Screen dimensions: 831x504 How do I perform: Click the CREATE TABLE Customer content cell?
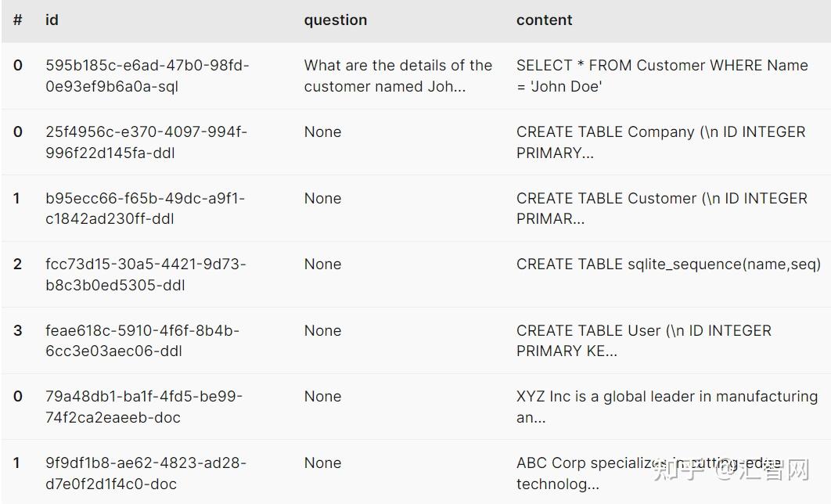pos(661,209)
